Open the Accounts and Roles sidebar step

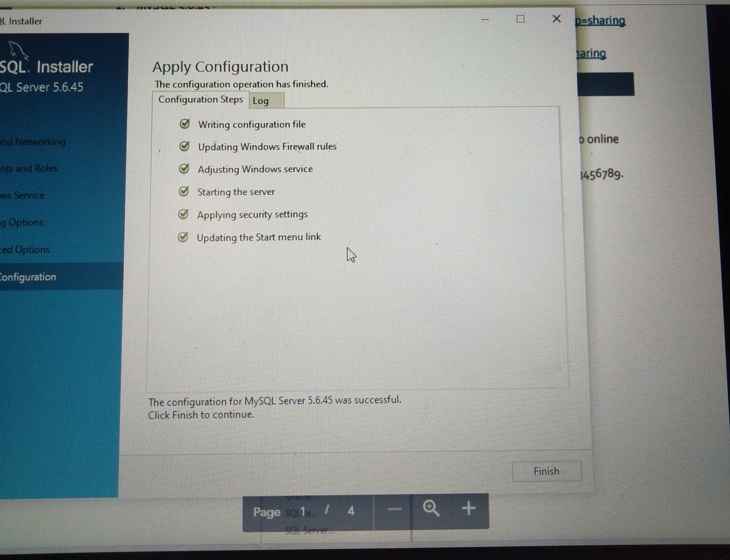coord(29,169)
